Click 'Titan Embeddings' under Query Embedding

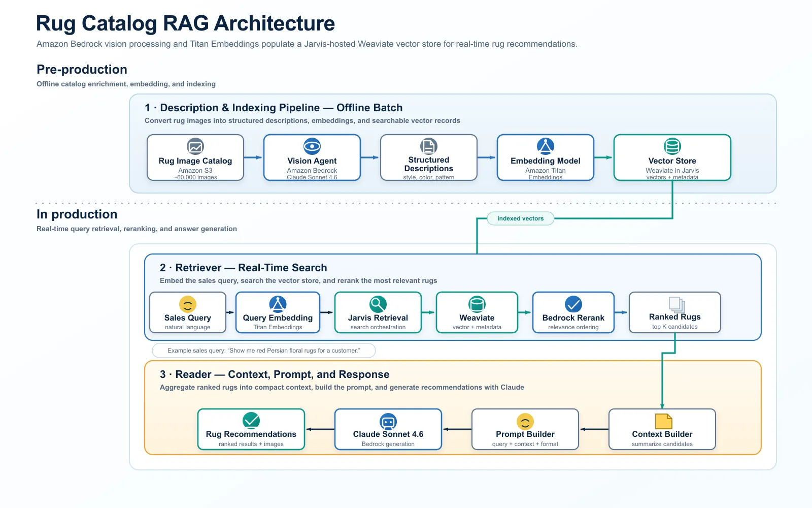(x=278, y=327)
